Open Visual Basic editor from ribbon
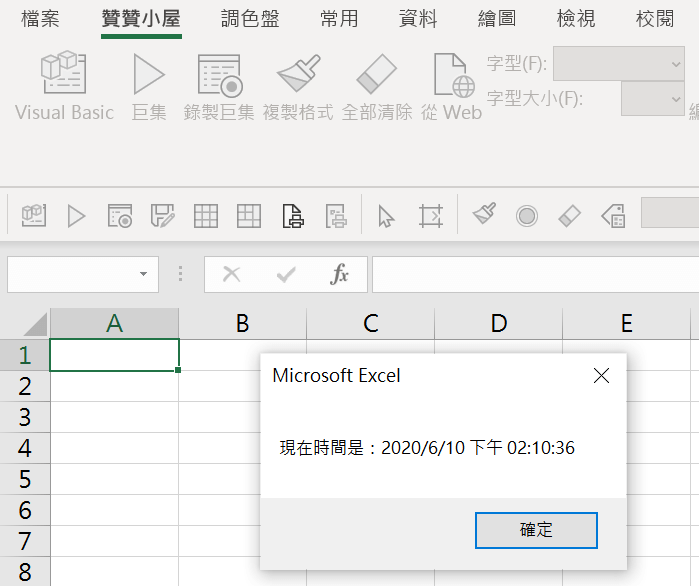This screenshot has width=699, height=586. coord(64,86)
